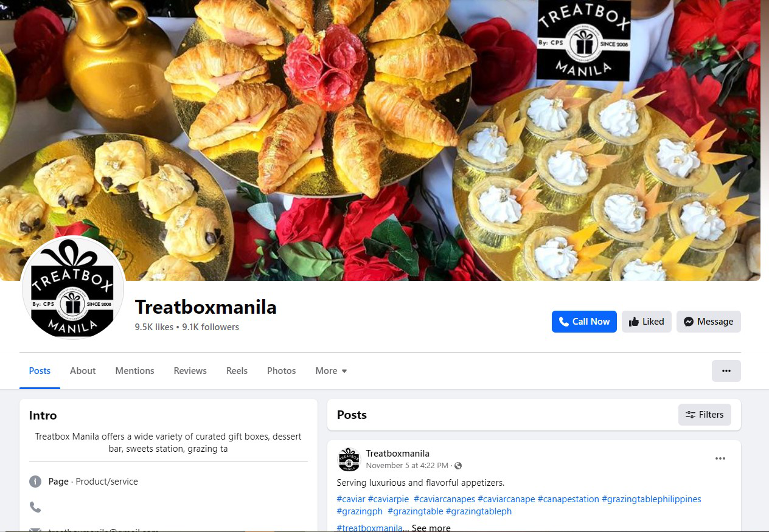Open the post Filters button

pos(705,415)
